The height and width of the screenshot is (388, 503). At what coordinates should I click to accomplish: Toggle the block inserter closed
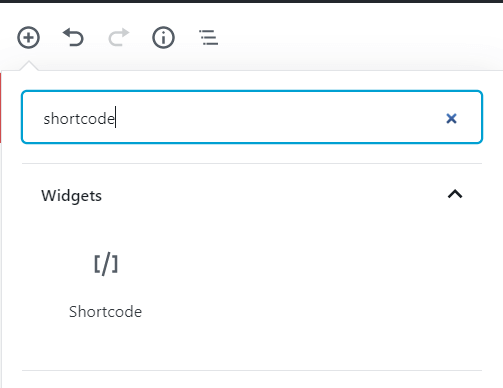(29, 37)
